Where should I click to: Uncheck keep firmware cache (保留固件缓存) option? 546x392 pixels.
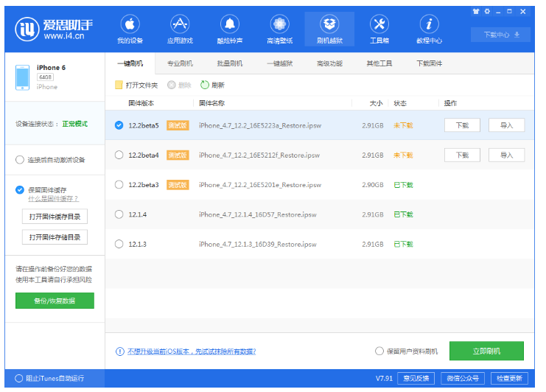[x=20, y=190]
